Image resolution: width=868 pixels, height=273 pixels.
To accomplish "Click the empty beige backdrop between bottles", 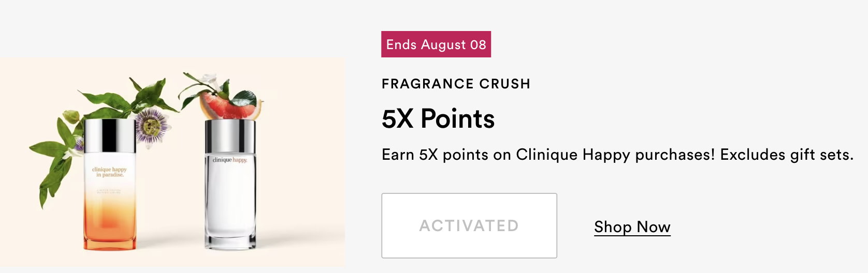I will click(171, 207).
